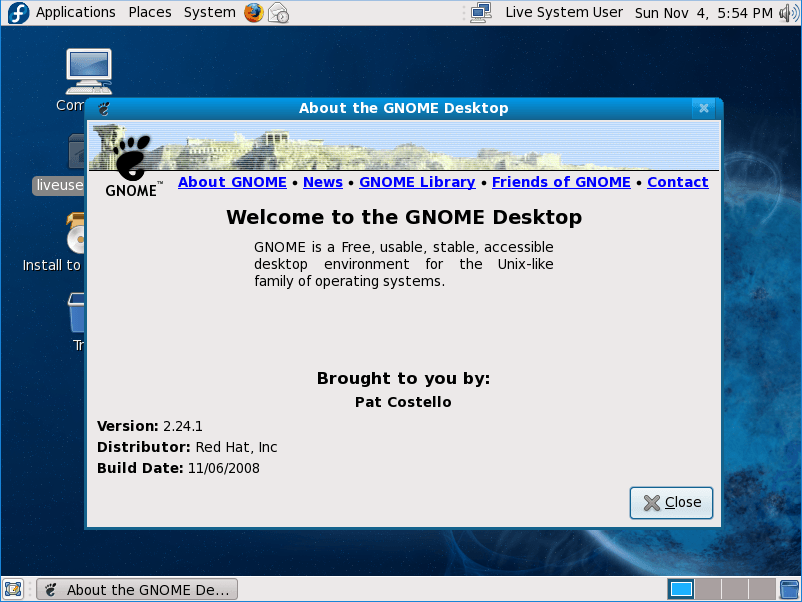Click the Build Date: 11/06/2008 text
This screenshot has width=802, height=602.
179,468
